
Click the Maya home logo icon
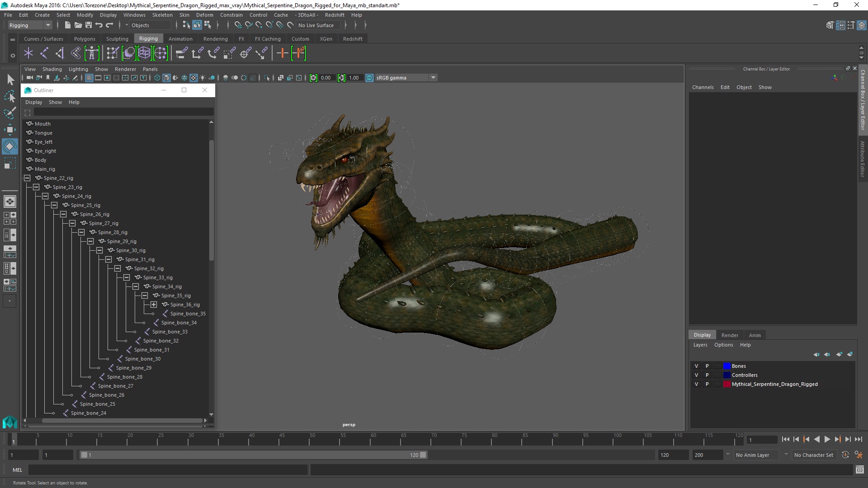click(9, 422)
